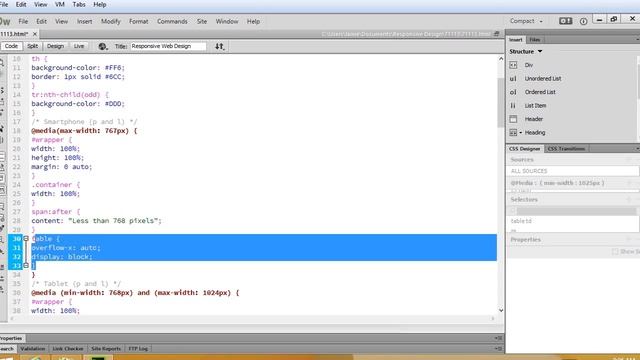The width and height of the screenshot is (640, 360).
Task: Open the Window menu
Action: (227, 21)
